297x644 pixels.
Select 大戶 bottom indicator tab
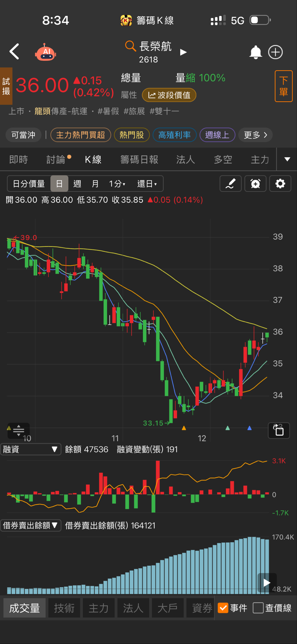(x=168, y=608)
